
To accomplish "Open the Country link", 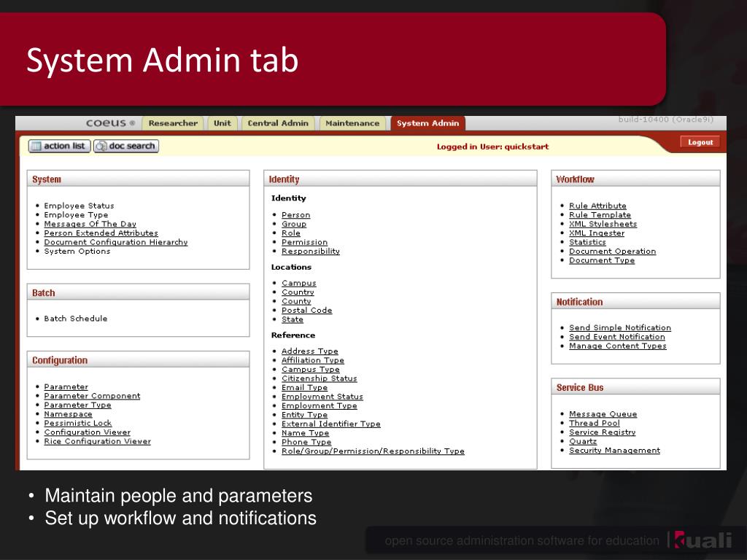I will point(298,292).
